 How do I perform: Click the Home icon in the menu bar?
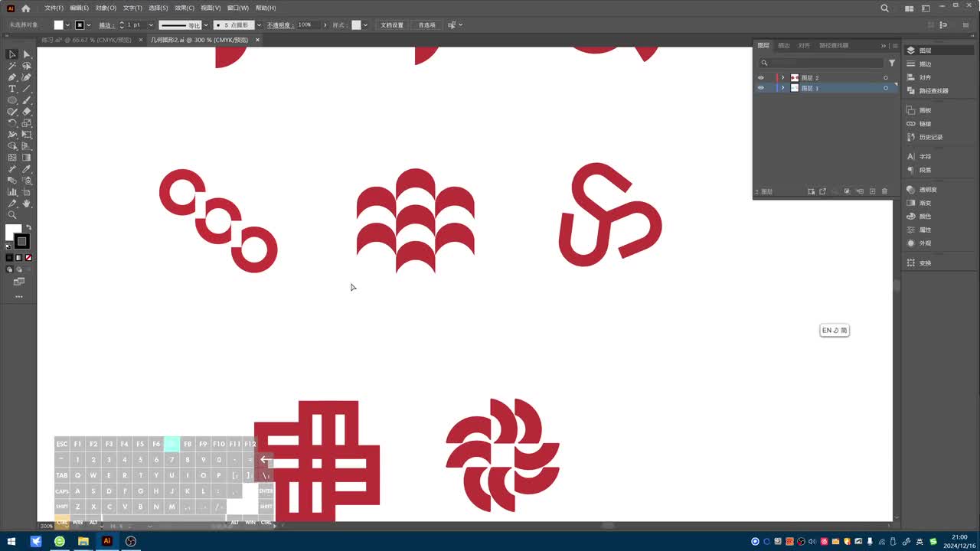click(26, 8)
